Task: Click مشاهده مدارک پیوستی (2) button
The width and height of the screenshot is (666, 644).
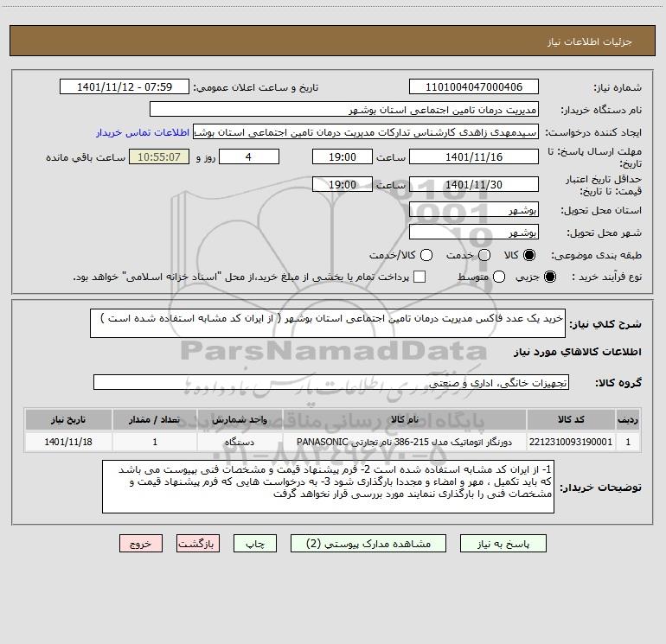Action: coord(368,544)
